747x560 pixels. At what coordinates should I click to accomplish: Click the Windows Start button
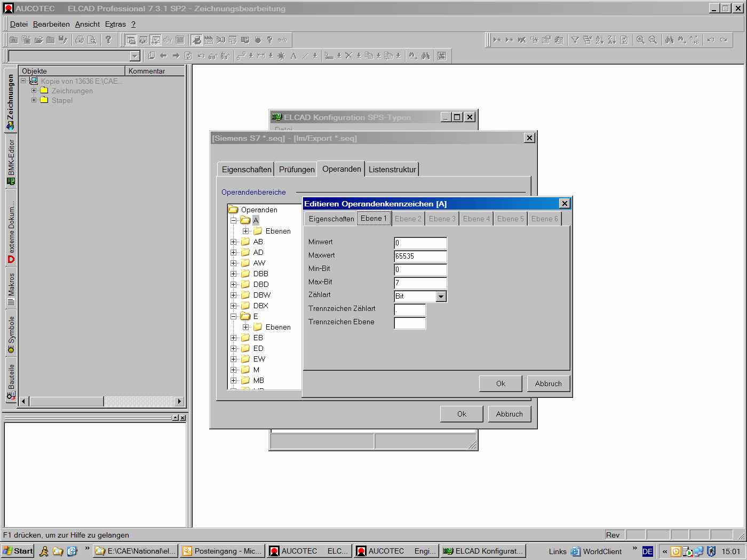point(18,551)
